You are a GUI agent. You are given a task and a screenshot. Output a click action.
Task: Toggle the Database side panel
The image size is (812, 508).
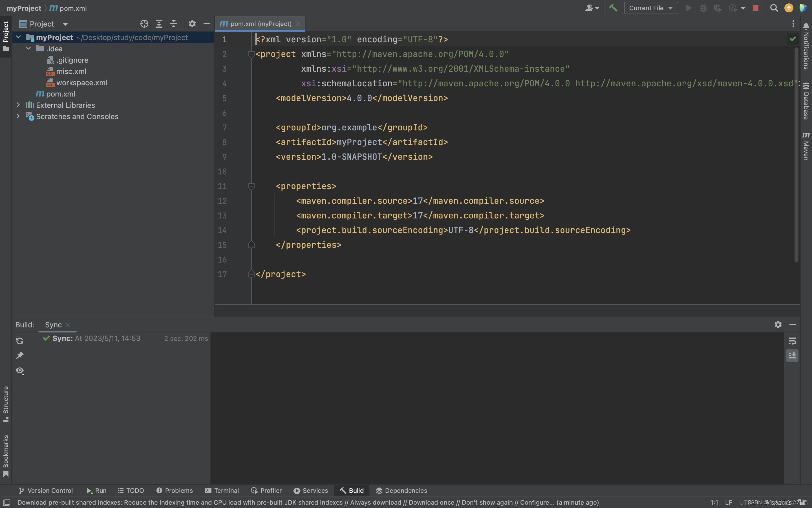pos(806,101)
